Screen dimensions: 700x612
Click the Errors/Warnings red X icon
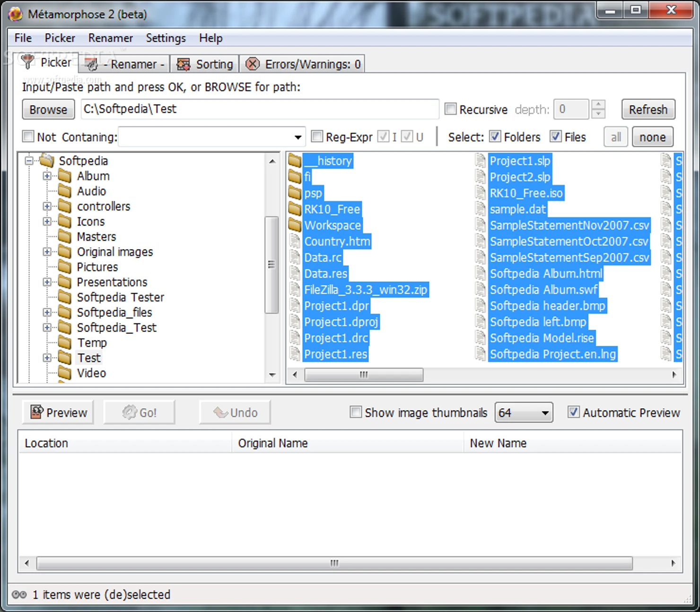coord(253,64)
